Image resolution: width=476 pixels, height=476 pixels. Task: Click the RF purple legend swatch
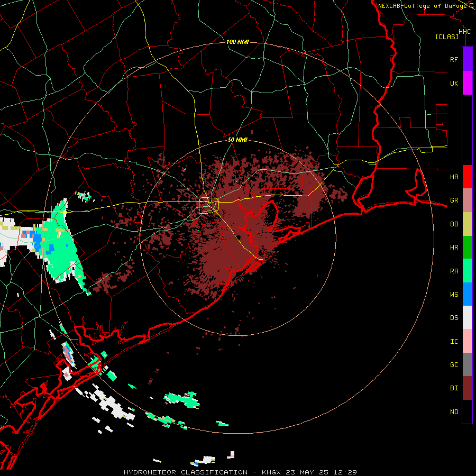click(x=467, y=59)
